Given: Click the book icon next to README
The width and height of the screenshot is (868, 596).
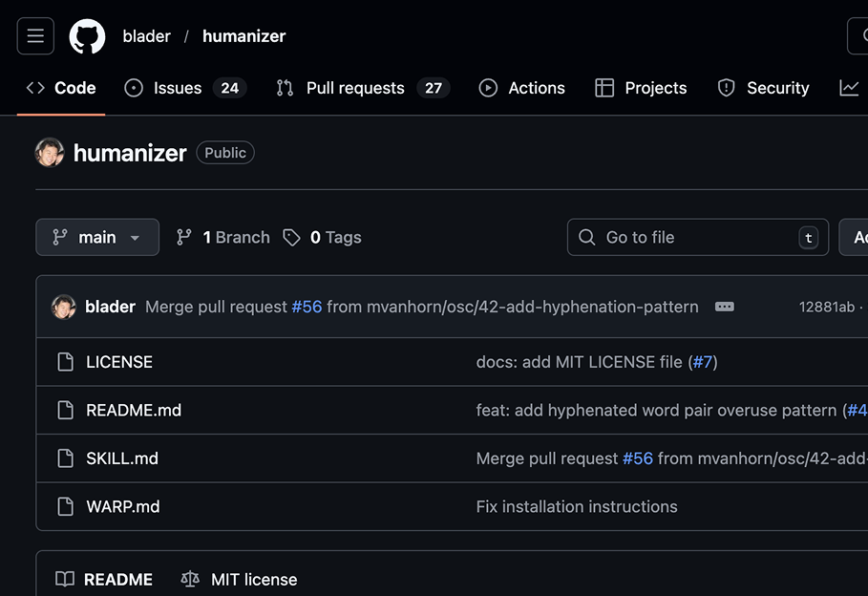Looking at the screenshot, I should pos(65,579).
